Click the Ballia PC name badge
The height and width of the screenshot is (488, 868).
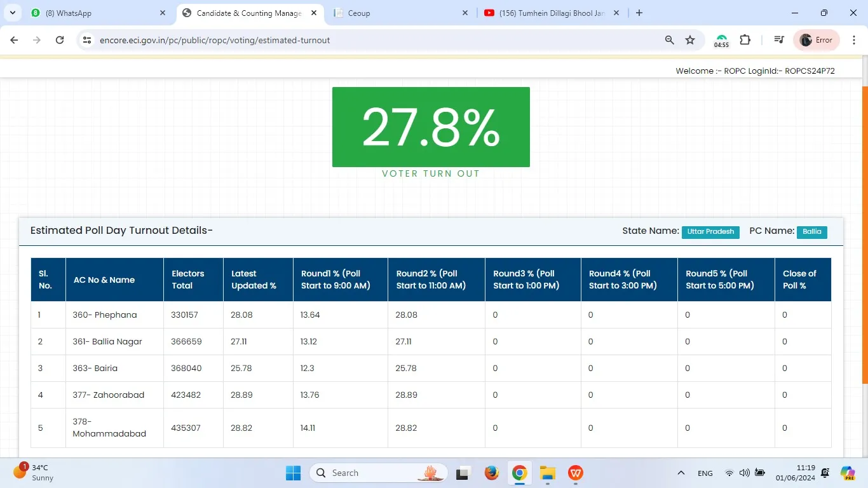coord(811,232)
